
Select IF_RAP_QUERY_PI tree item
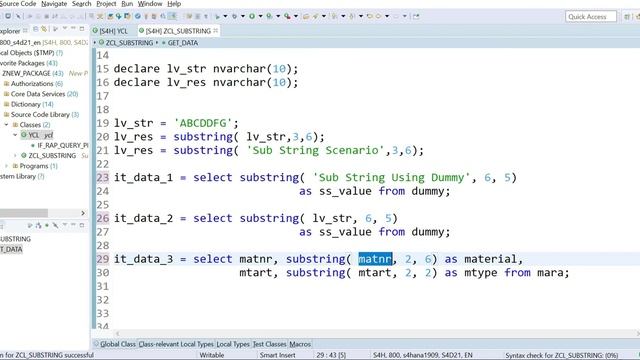coord(62,145)
